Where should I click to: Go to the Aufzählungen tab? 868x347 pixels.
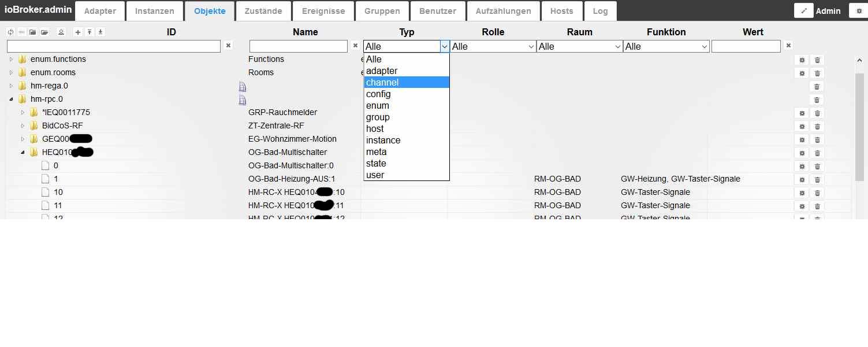click(x=504, y=11)
